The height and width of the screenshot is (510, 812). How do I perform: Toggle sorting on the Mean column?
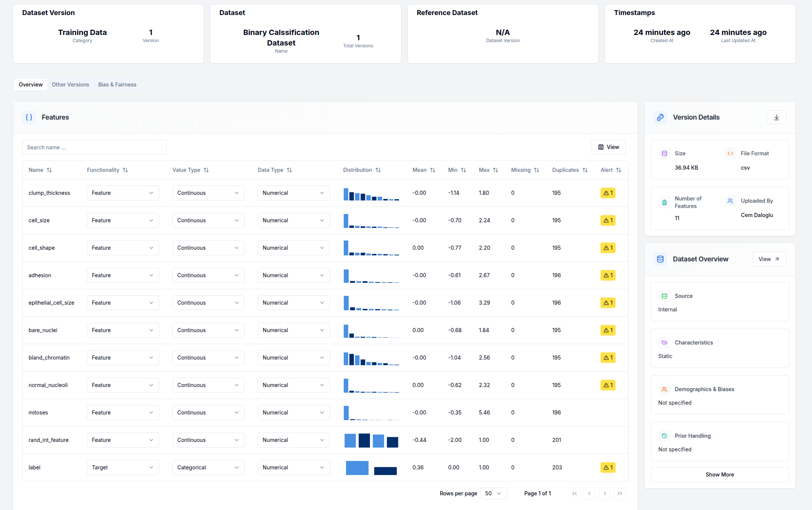[433, 170]
